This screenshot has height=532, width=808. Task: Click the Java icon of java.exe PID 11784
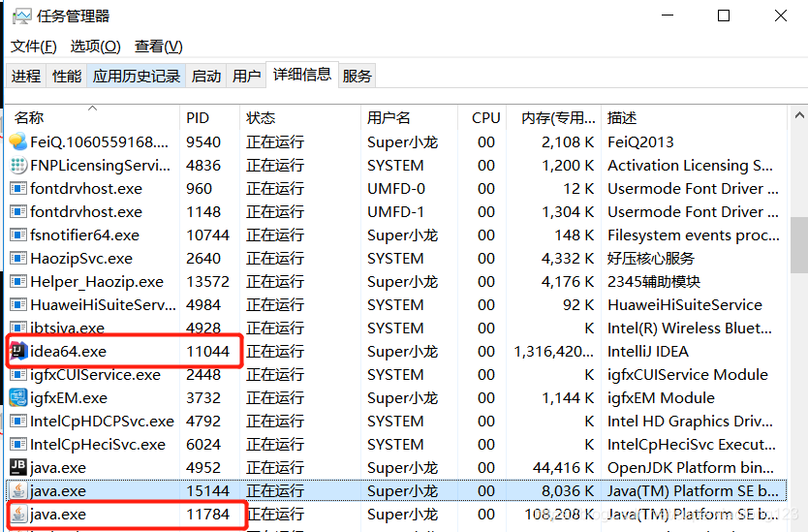(x=18, y=514)
